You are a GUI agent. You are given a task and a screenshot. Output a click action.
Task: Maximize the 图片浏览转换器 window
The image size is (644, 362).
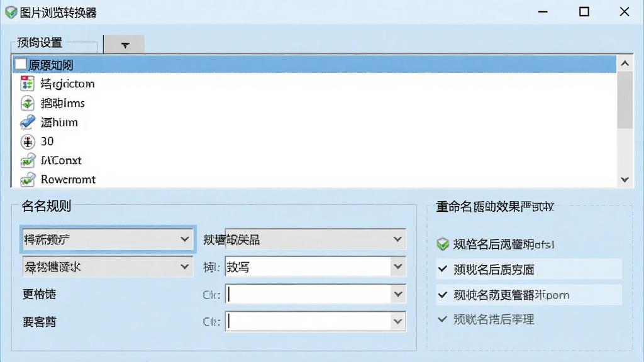click(x=584, y=12)
